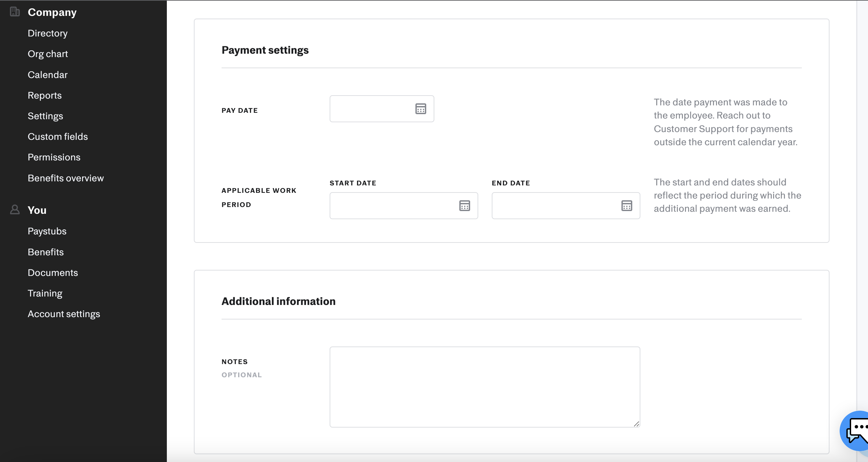Click the 'APPLICABLE WORK PERIOD' label
Screen dimensions: 868x462
click(259, 198)
